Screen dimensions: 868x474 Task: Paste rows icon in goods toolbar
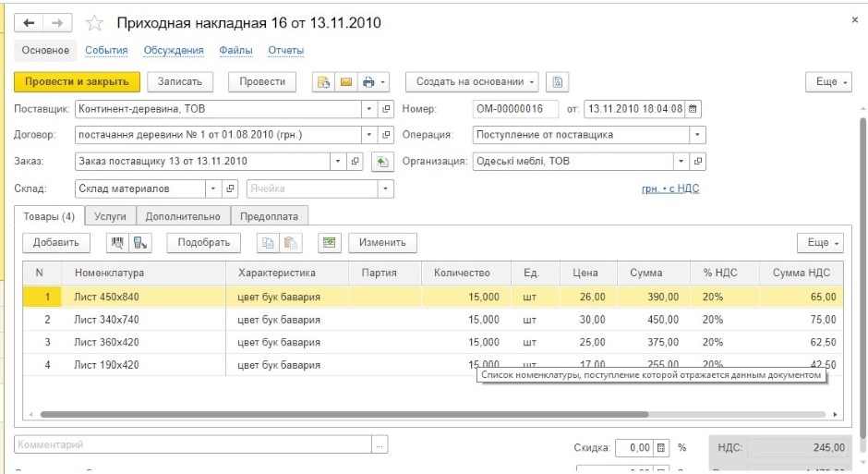tap(291, 242)
